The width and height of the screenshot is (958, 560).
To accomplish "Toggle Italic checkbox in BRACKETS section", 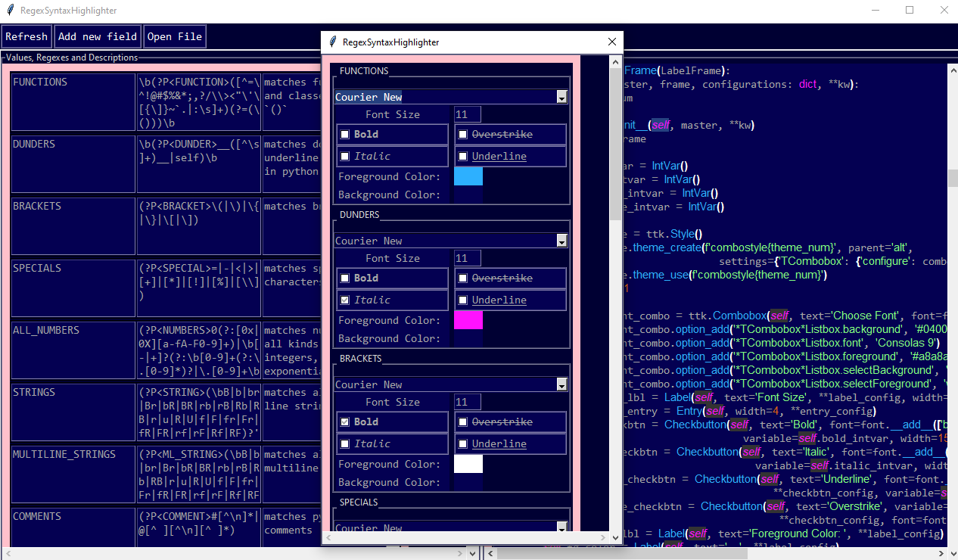I will (345, 444).
